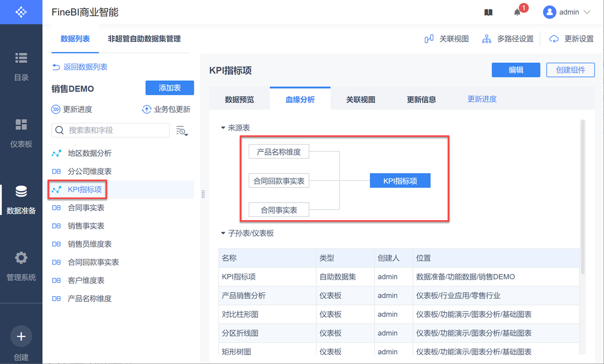This screenshot has height=364, width=604.
Task: Click the 更新设置 cloud icon
Action: coord(554,39)
